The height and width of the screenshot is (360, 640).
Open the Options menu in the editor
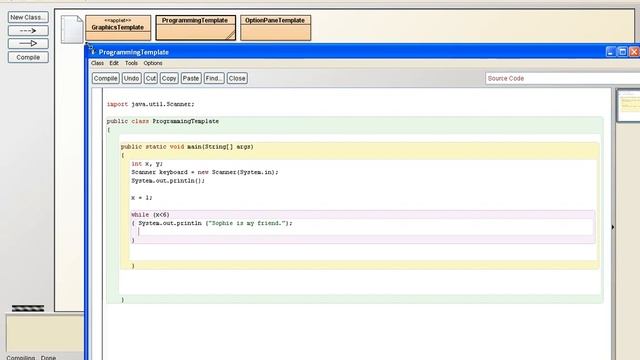click(x=153, y=63)
